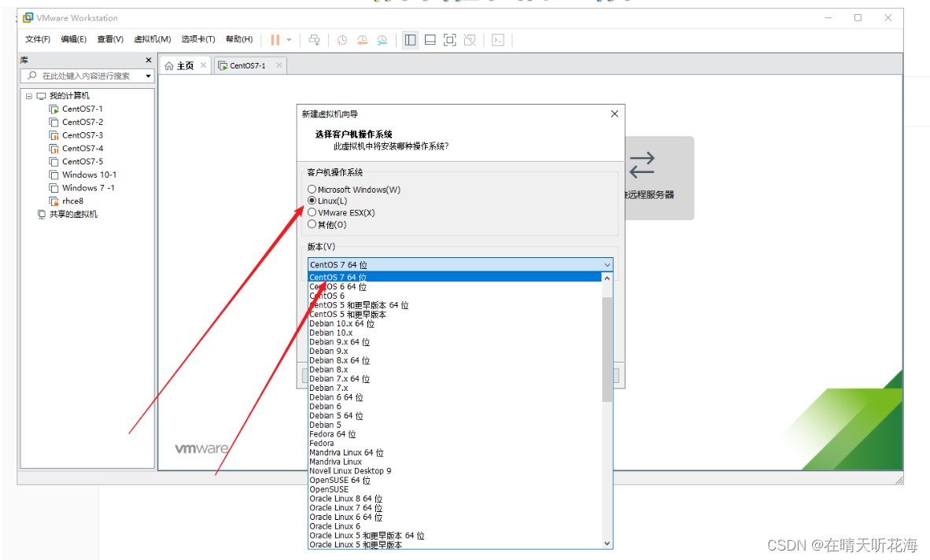Close the 新建虚拟机向导 dialog
Screen dimensions: 930x560
(614, 114)
